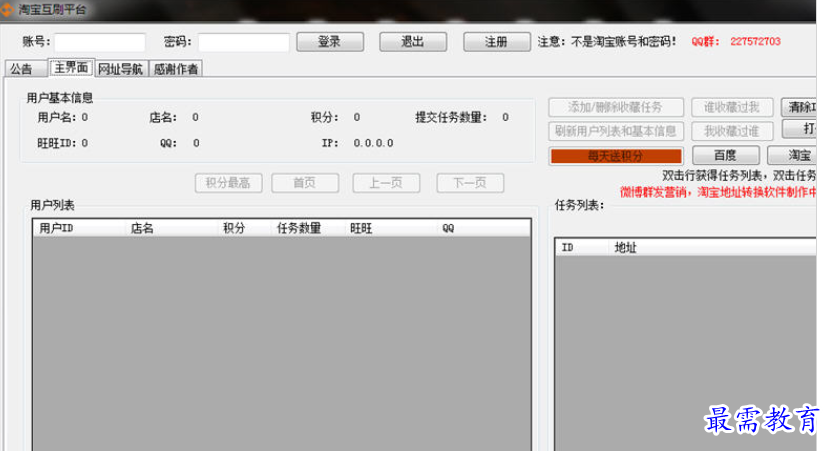
Task: Click the 积分最高 button
Action: (x=228, y=183)
